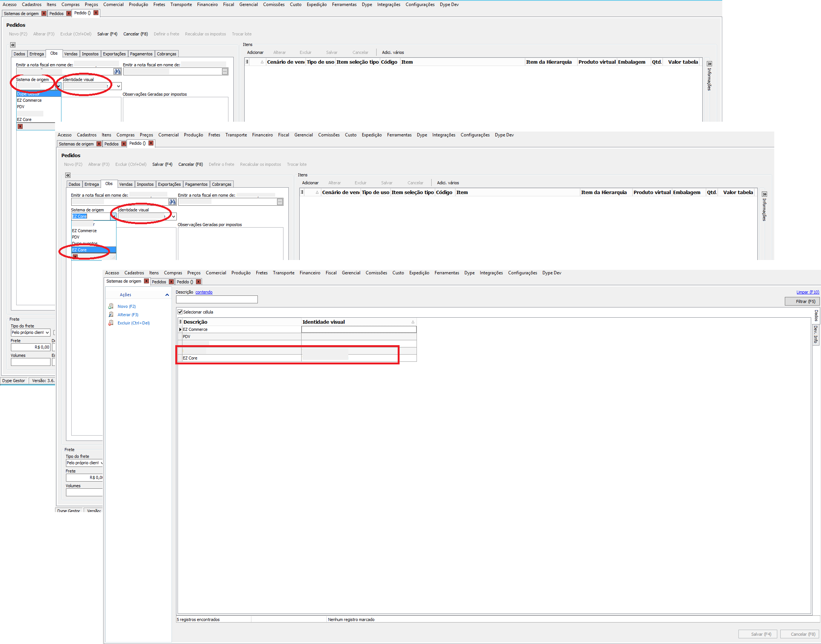This screenshot has height=644, width=821.
Task: Close the Pedido () tab in top window
Action: [x=96, y=13]
